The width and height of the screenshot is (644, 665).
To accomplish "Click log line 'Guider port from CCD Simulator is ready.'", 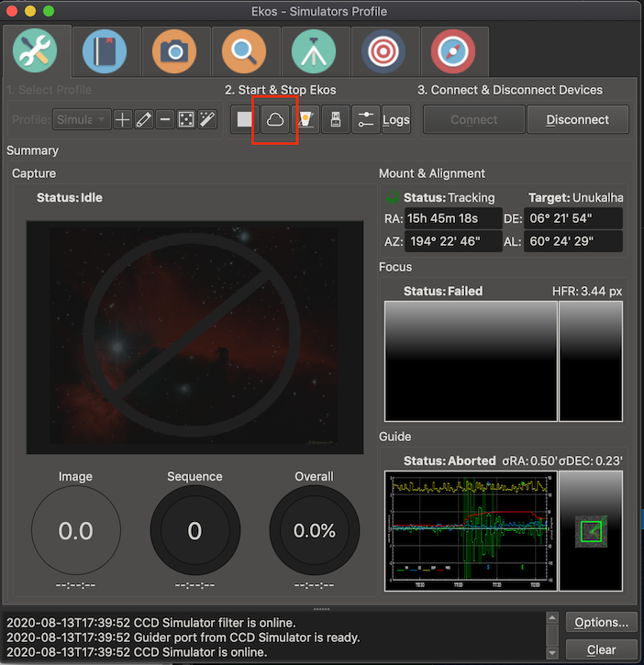I will pos(183,637).
